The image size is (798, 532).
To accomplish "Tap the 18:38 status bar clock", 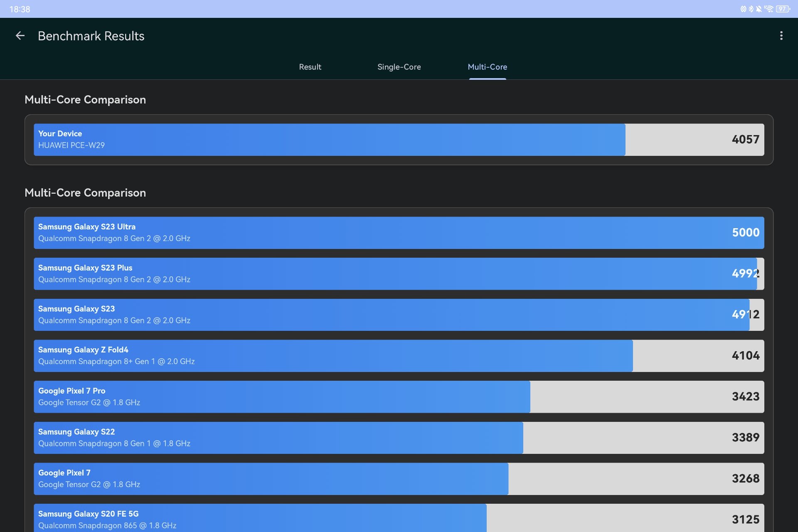I will click(20, 9).
